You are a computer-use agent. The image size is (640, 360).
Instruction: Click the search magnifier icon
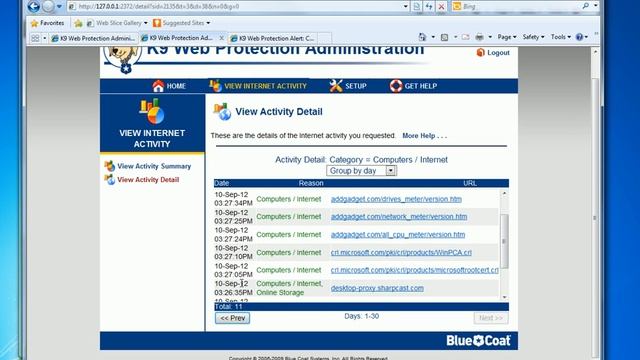585,6
